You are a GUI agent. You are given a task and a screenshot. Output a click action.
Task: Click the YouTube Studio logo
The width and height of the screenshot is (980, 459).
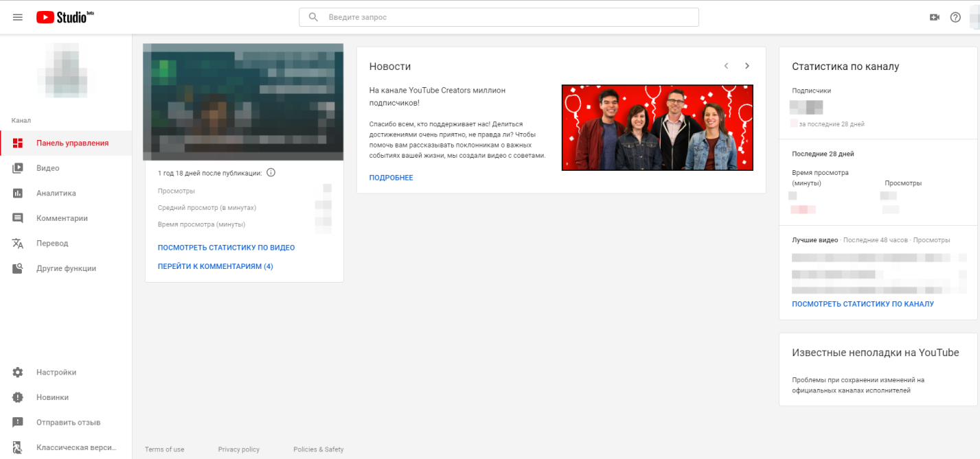(65, 17)
